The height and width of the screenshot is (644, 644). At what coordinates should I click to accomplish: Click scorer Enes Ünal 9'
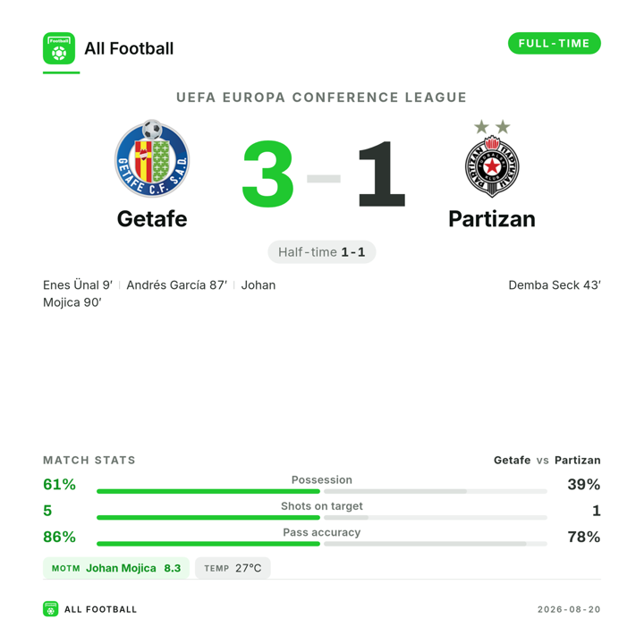tap(78, 285)
